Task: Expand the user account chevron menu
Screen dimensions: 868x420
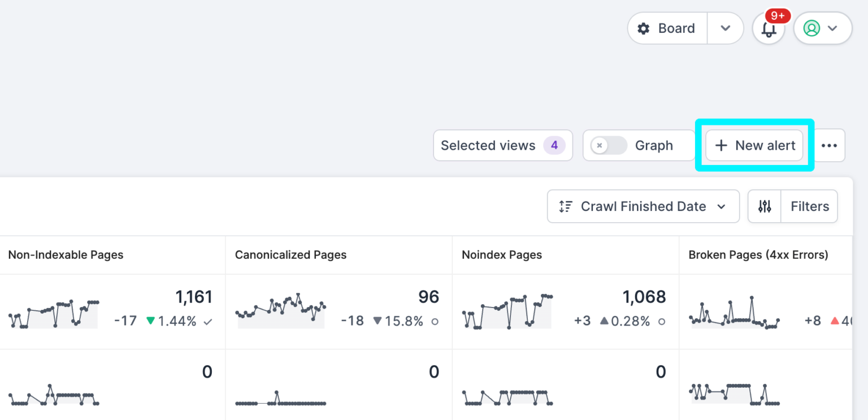Action: [832, 28]
